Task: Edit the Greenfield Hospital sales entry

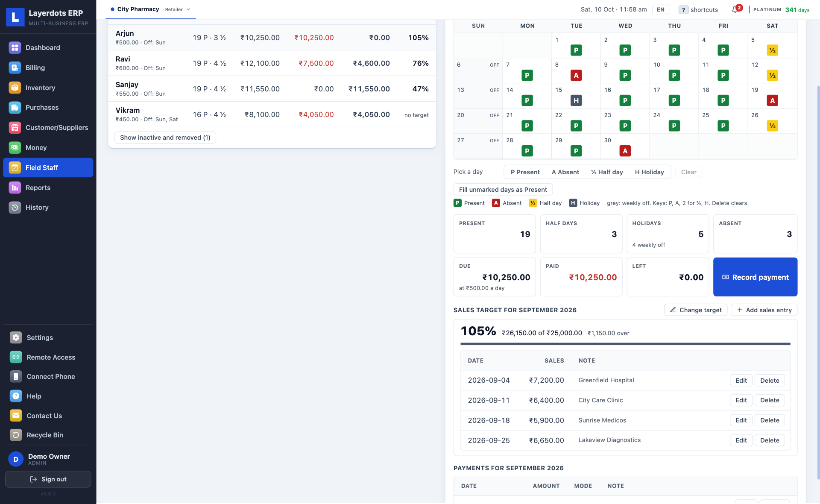Action: click(x=741, y=381)
